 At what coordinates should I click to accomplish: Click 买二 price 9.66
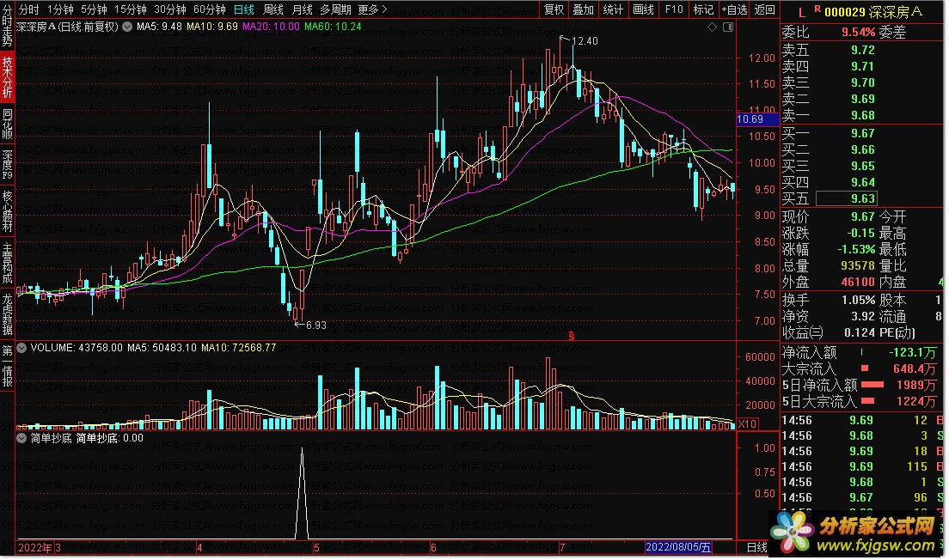pos(862,149)
